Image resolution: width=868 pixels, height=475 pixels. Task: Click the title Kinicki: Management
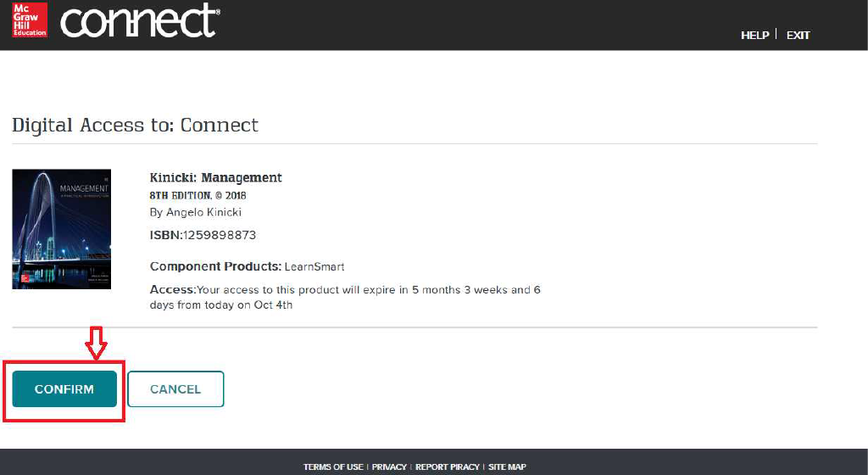click(216, 178)
